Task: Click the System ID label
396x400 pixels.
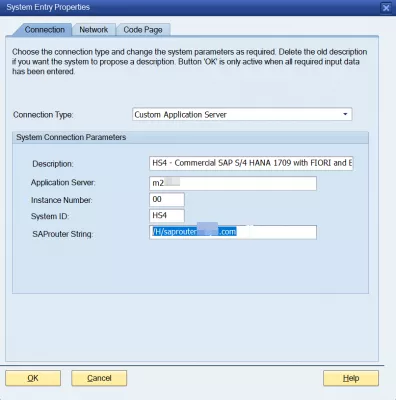Action: click(50, 217)
